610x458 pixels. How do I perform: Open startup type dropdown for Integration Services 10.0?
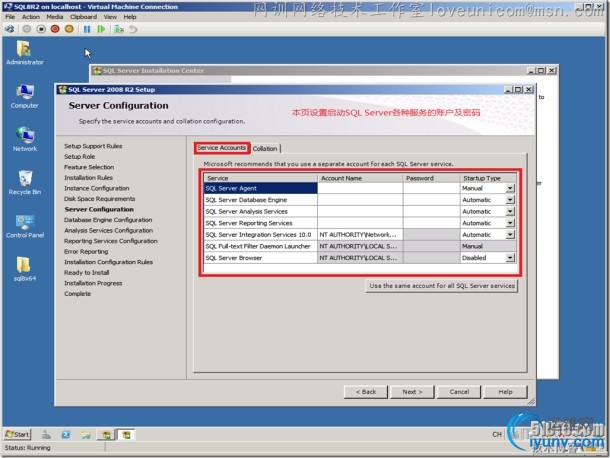(510, 235)
